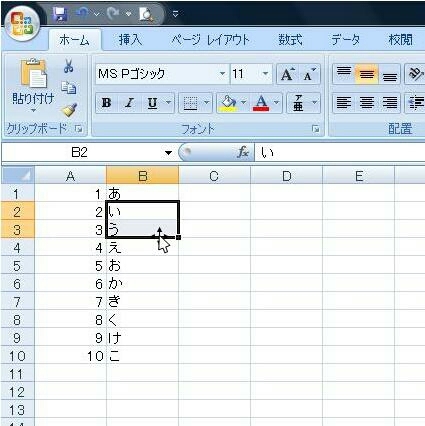Align text to bottom of cell

[x=389, y=74]
